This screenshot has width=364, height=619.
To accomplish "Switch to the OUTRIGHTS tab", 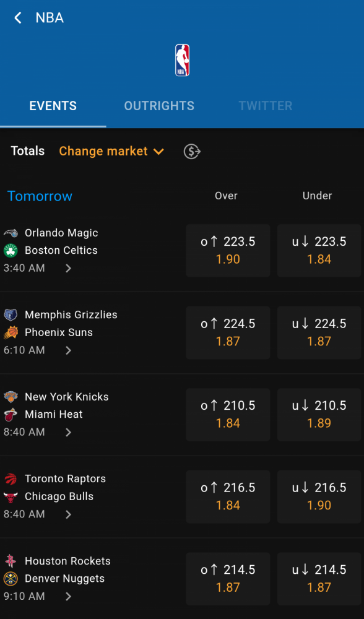I will [159, 106].
